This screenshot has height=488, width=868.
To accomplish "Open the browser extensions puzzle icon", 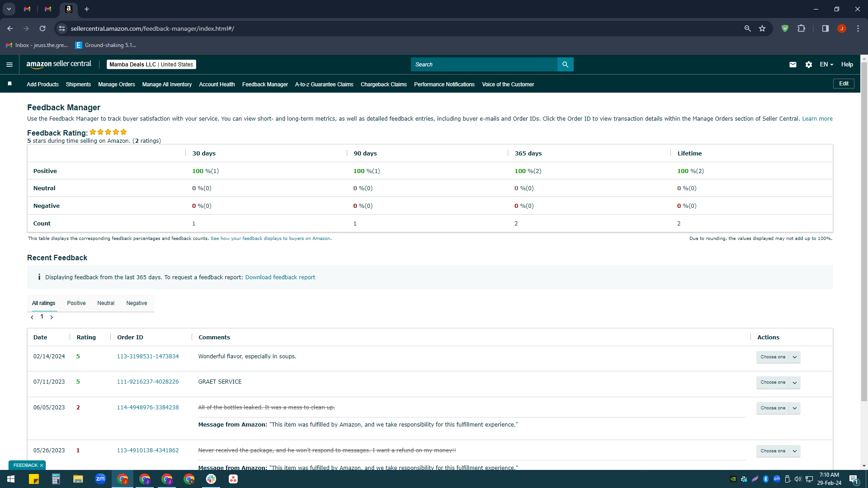I will [801, 28].
